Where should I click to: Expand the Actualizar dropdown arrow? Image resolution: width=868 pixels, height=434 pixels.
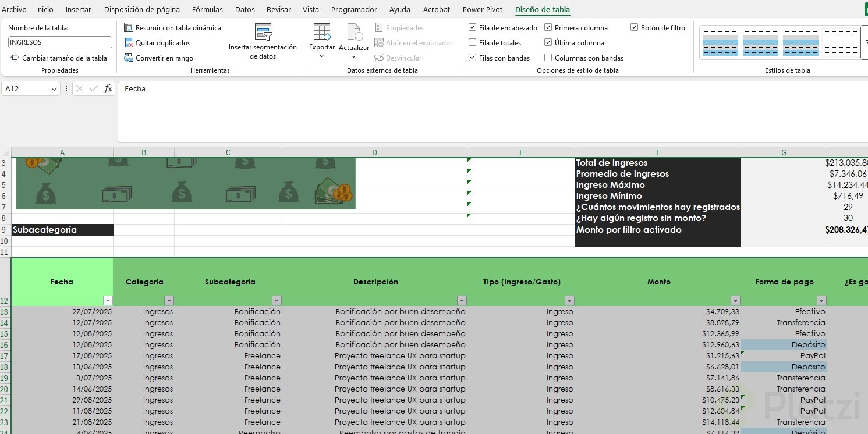tap(354, 57)
